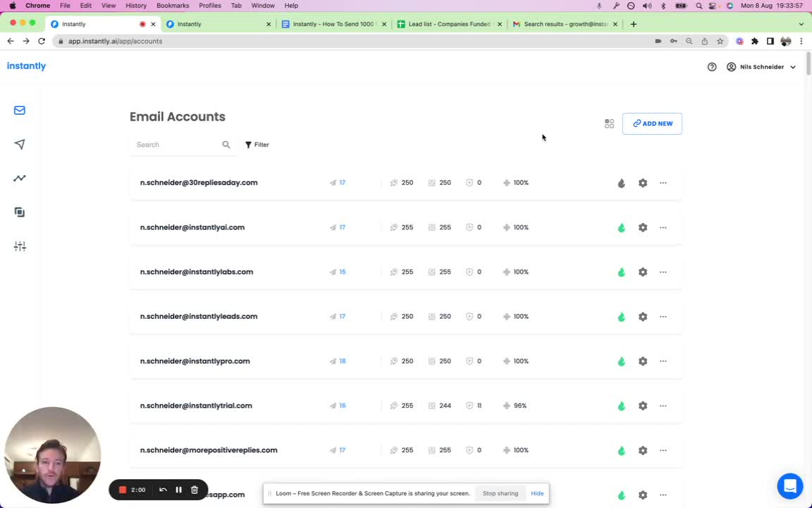Viewport: 812px width, 508px height.
Task: Toggle warmup flame for instantlylabs.com account
Action: pos(622,272)
